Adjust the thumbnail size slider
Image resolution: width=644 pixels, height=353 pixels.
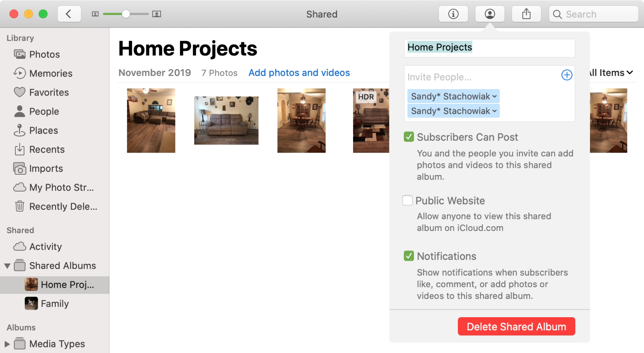[x=126, y=14]
